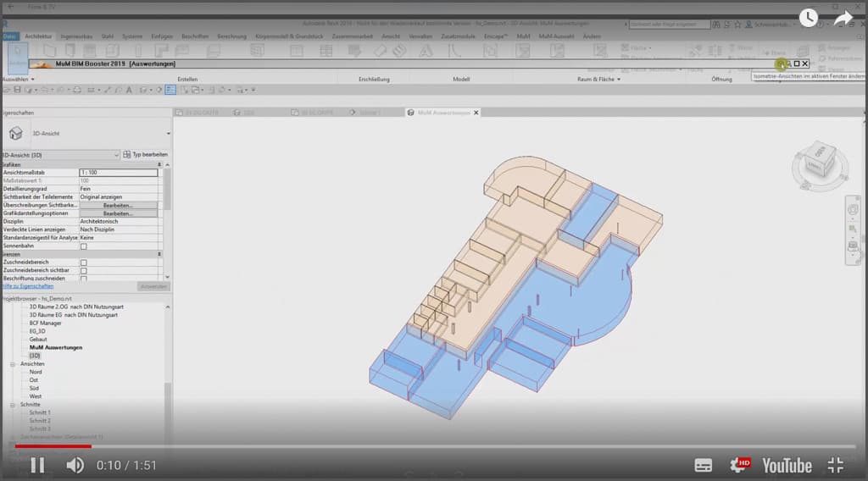This screenshot has width=868, height=481.
Task: Click the Text 'A' icon in quick access toolbar
Action: pyautogui.click(x=129, y=90)
